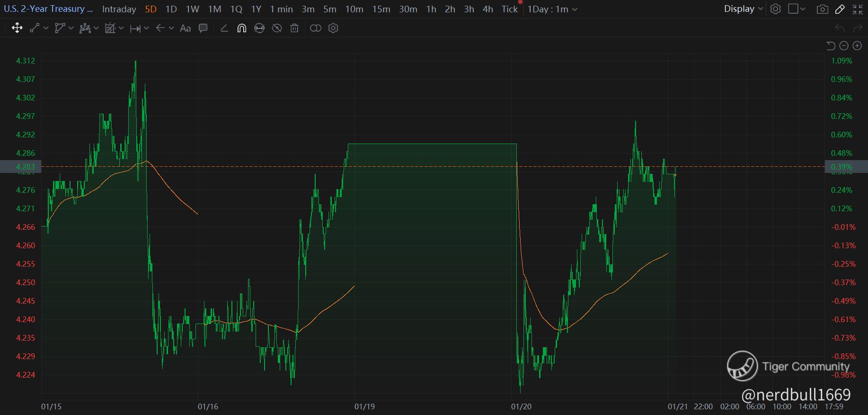Select the price range measurement tool
Screen dimensions: 868x415
[135, 28]
